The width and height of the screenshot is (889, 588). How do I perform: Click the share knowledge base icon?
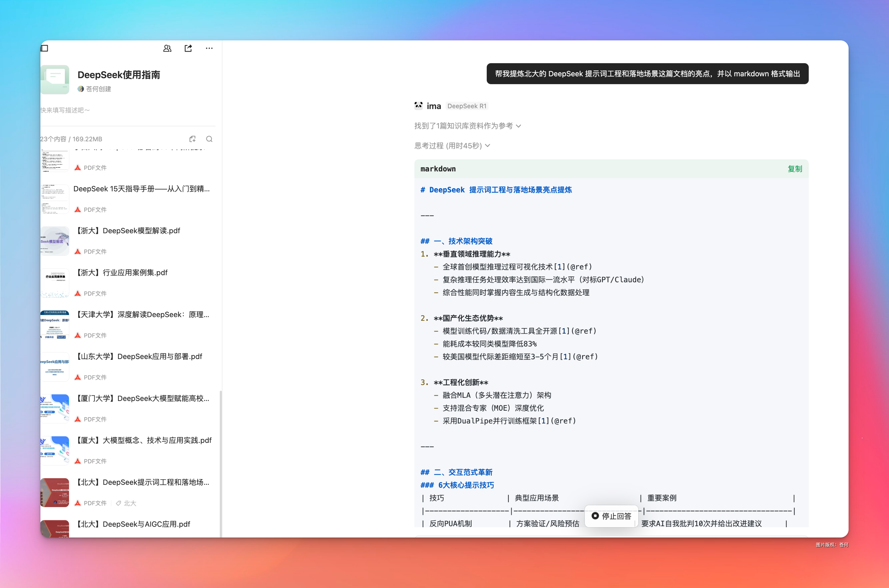pyautogui.click(x=188, y=48)
